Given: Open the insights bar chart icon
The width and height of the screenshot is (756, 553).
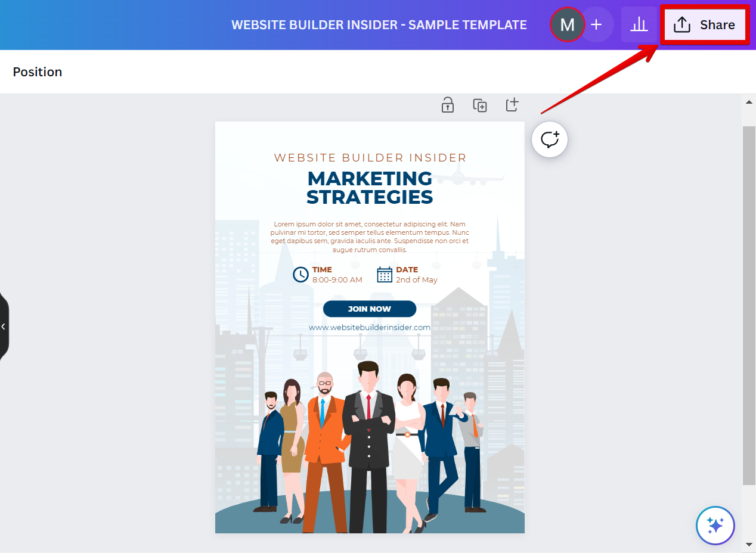Looking at the screenshot, I should (639, 25).
